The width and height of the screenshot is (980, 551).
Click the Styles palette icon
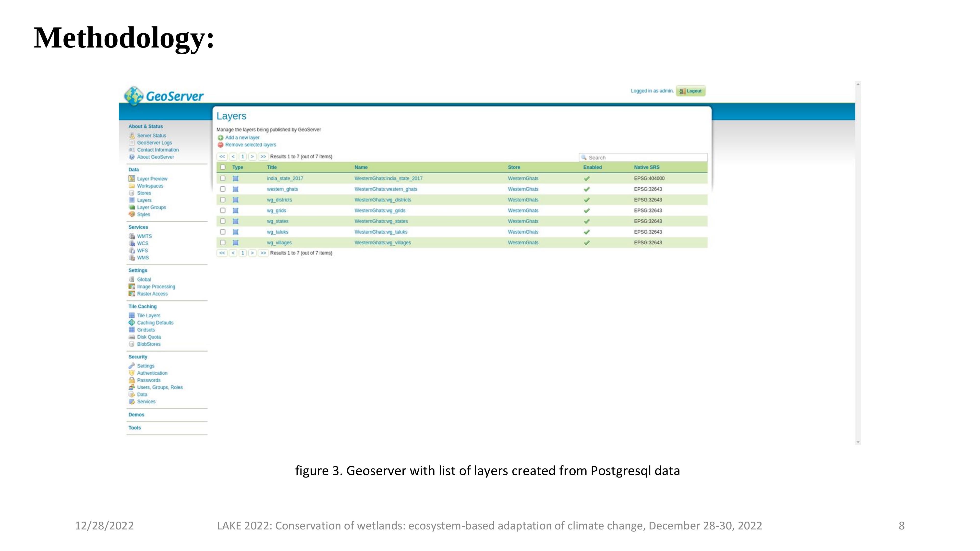(132, 215)
